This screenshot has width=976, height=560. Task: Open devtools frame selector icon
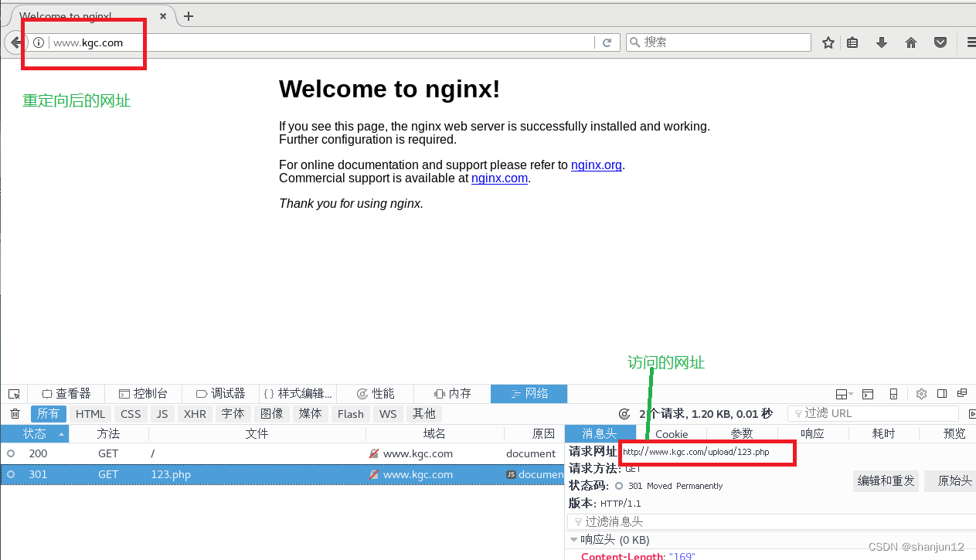coord(844,394)
